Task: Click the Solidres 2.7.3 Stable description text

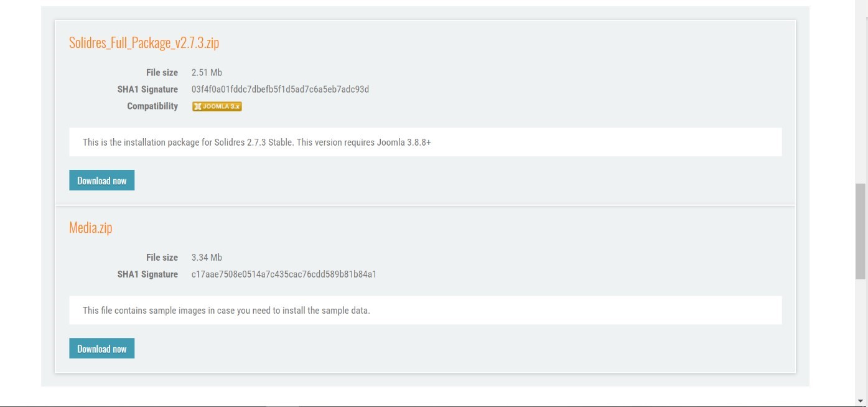Action: [256, 143]
